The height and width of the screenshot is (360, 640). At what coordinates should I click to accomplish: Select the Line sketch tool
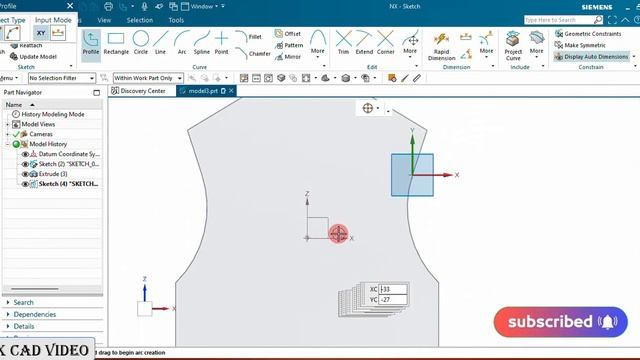pos(160,43)
